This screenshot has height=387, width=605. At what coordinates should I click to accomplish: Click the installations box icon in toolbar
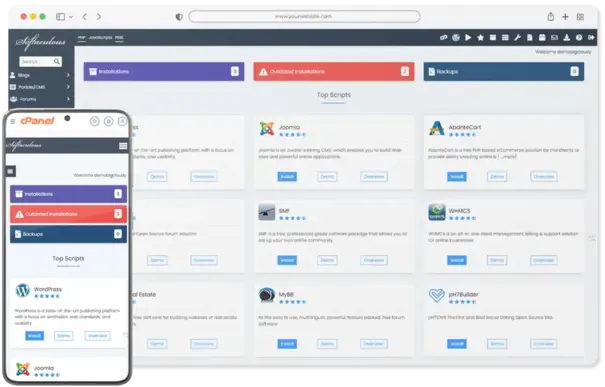click(493, 37)
